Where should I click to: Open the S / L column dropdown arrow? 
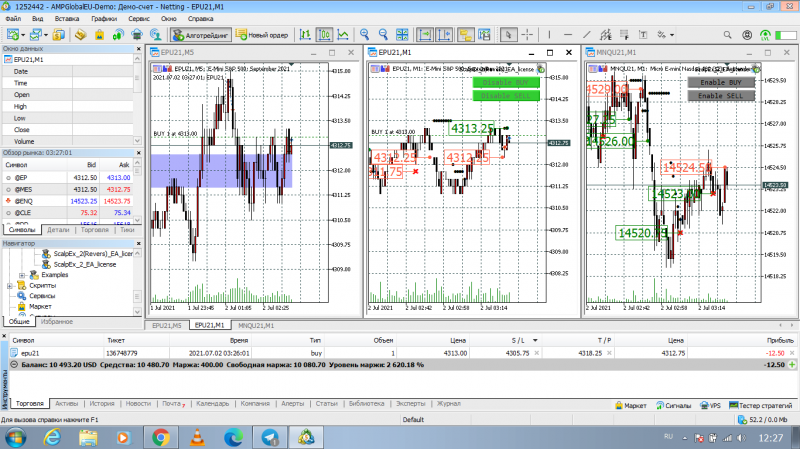pos(535,340)
